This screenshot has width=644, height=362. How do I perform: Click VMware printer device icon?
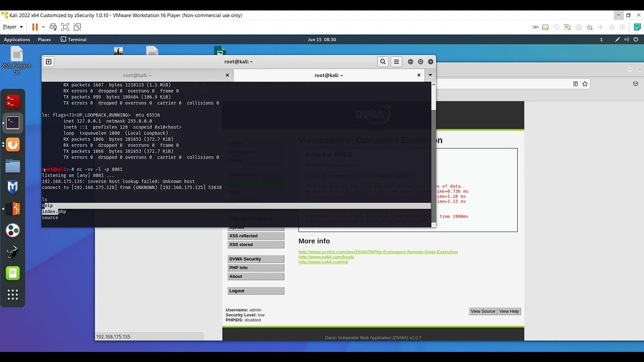point(579,27)
